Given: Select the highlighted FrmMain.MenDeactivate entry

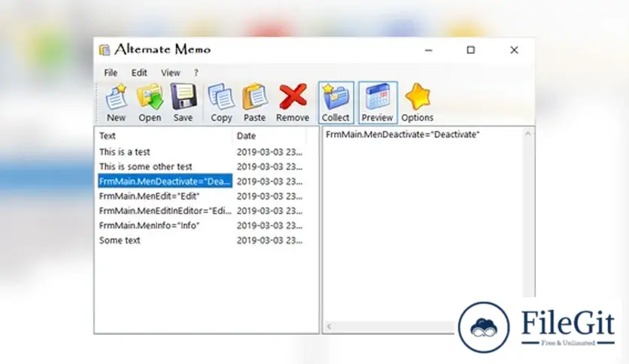Looking at the screenshot, I should 165,181.
